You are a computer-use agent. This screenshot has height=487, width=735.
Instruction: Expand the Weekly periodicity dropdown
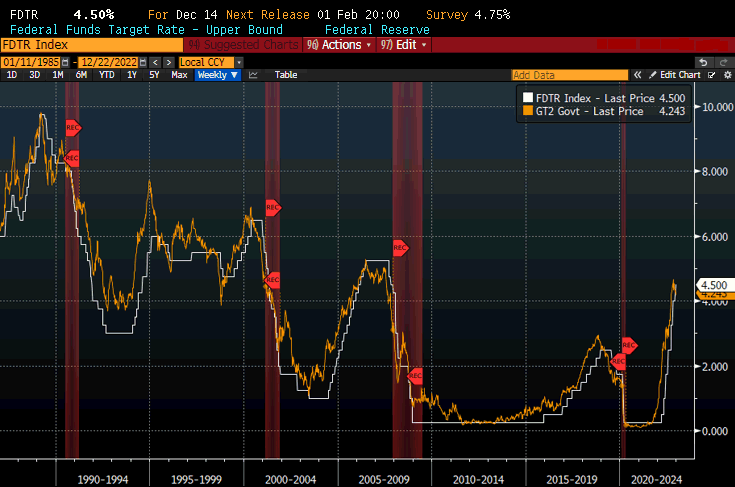tap(218, 75)
